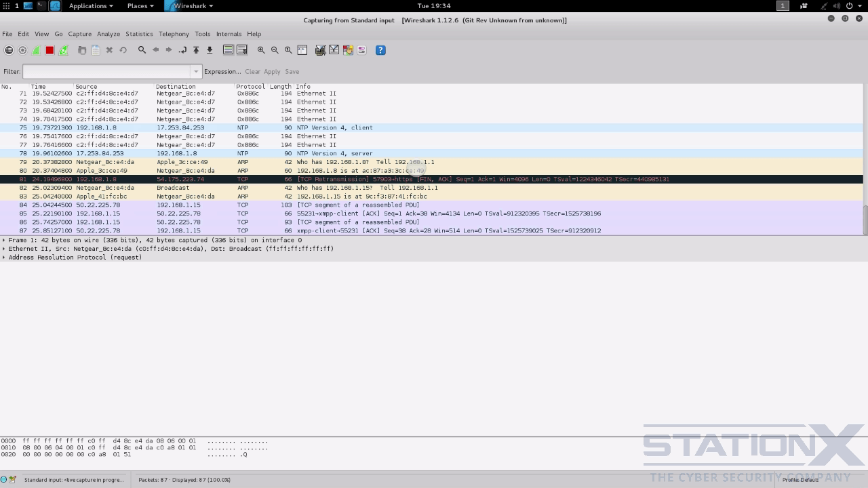Open the View menu

42,34
